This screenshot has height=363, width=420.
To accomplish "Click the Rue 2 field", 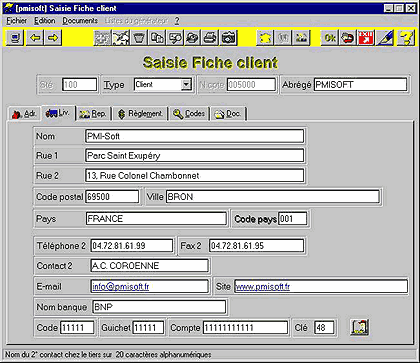I will coord(195,175).
